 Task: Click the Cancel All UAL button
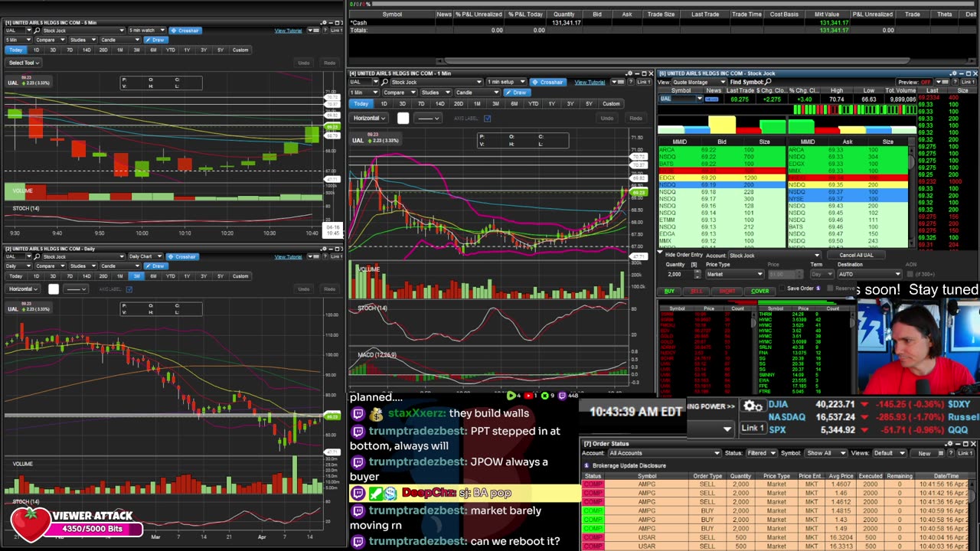(x=856, y=256)
